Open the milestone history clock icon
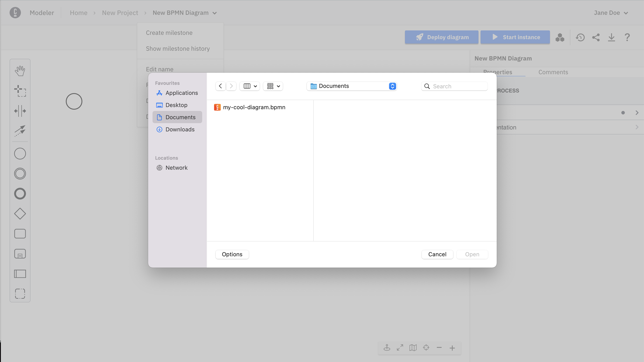 coord(580,37)
